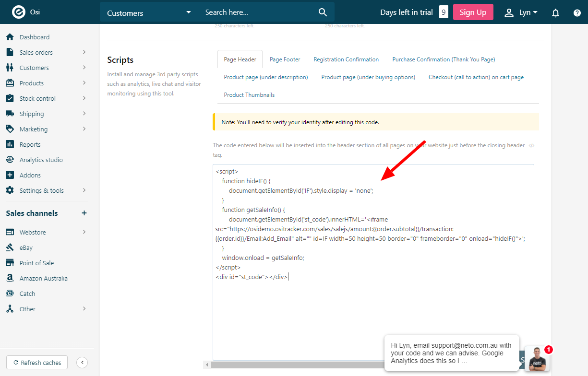Image resolution: width=588 pixels, height=376 pixels.
Task: Click the Amazon Australia icon
Action: pos(10,278)
